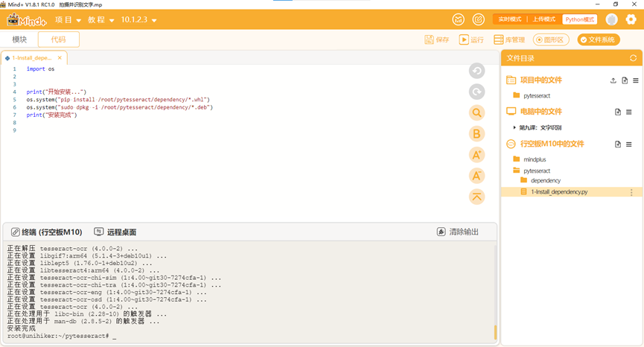Open the 项目中的文件 list menu icon
This screenshot has height=347, width=644.
[636, 80]
